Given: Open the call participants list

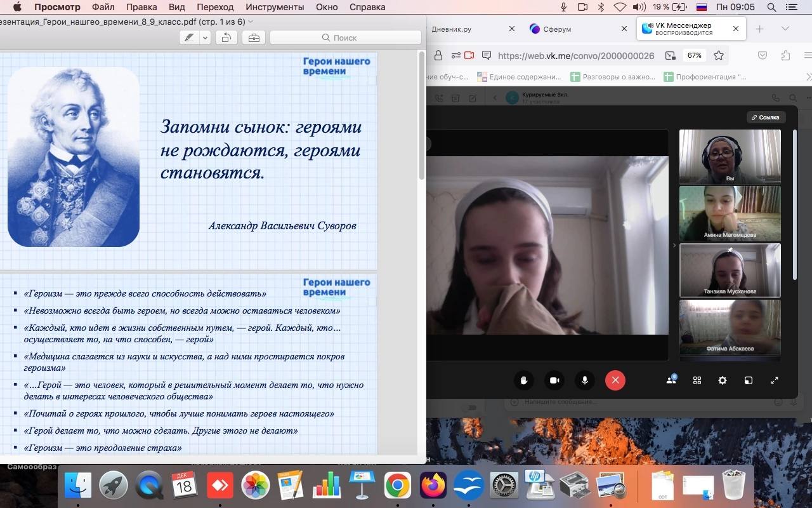Looking at the screenshot, I should [671, 380].
